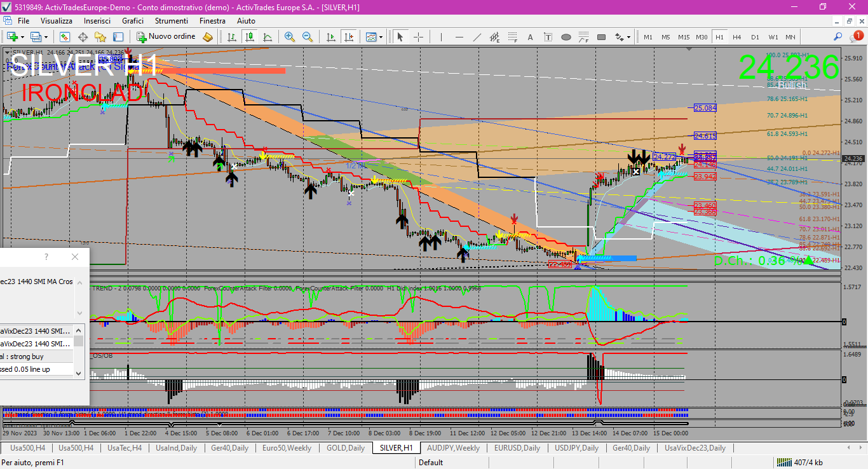This screenshot has height=469, width=868.
Task: Select the trendline drawing tool
Action: (477, 37)
